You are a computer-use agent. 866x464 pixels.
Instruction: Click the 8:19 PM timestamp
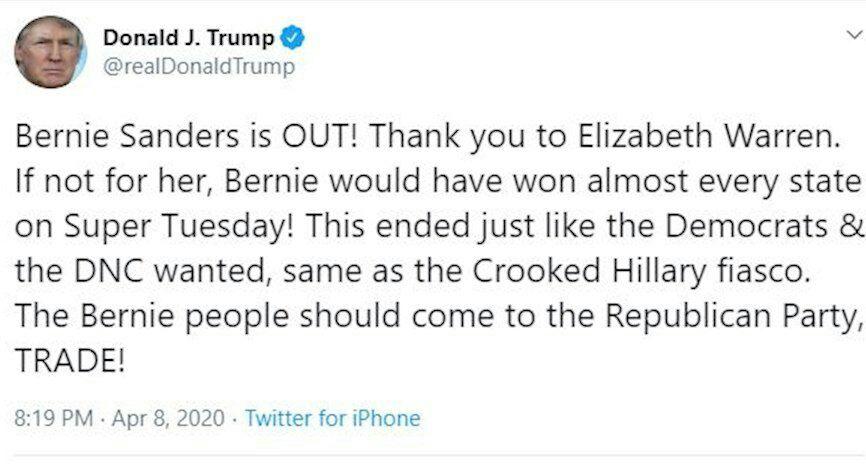click(54, 418)
